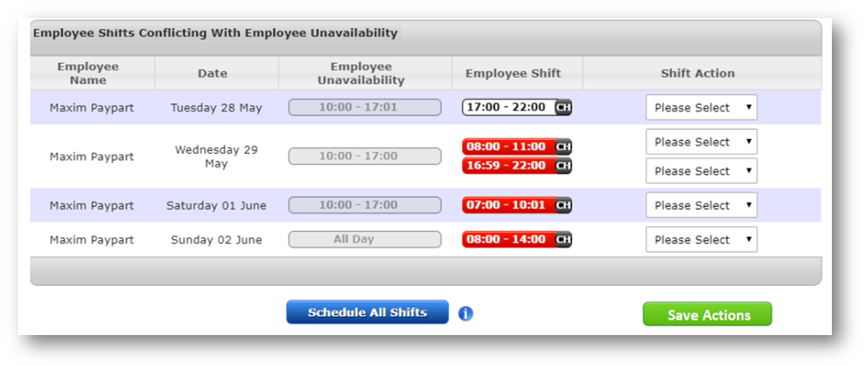The image size is (868, 366).
Task: Click CH icon on 07:00 - 10:01 shift
Action: (x=563, y=205)
